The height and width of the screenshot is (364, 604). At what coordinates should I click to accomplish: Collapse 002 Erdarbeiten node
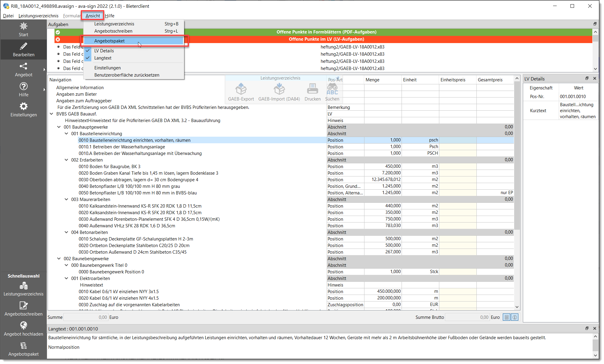tap(66, 160)
